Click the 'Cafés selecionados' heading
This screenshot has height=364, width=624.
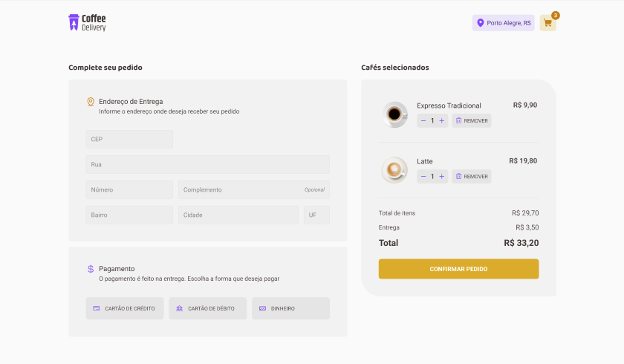[394, 68]
